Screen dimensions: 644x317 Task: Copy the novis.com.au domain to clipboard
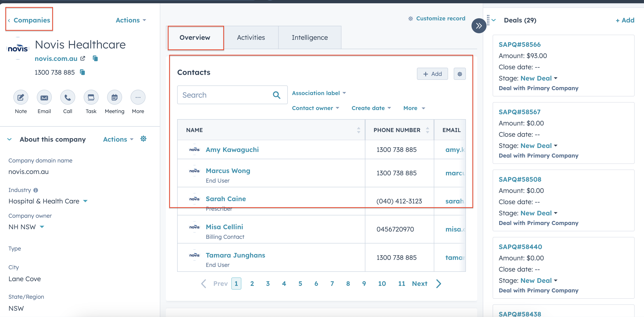(95, 59)
